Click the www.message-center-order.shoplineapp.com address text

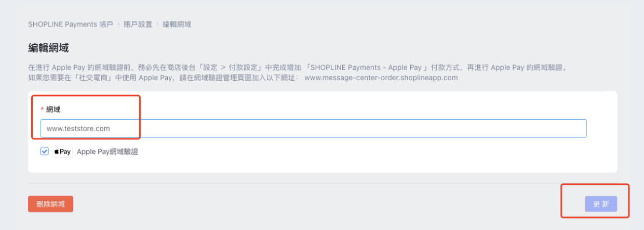click(381, 78)
